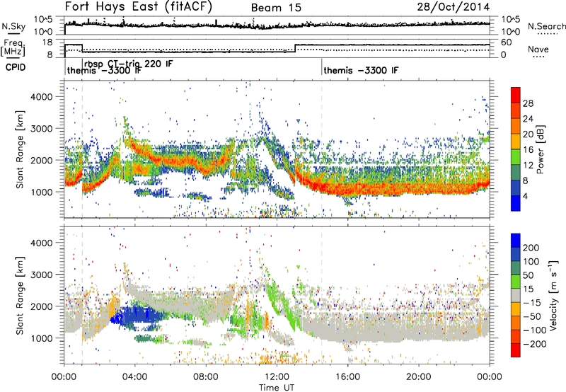Pick the light green segment of power colorbar

[516, 157]
